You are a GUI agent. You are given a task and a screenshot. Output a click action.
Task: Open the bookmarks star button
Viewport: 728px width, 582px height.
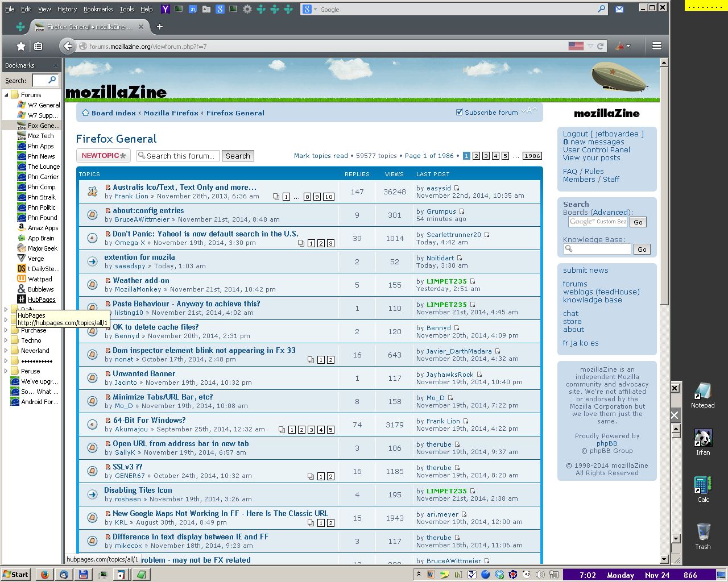coord(21,46)
